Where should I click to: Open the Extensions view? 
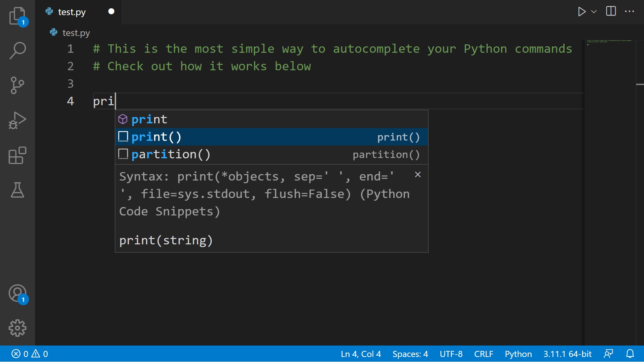(x=17, y=155)
